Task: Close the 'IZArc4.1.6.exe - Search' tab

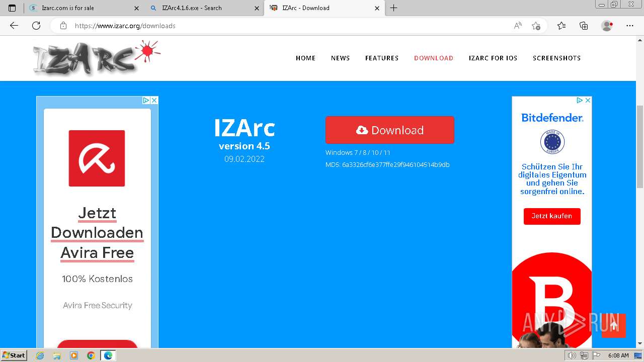Action: pyautogui.click(x=257, y=8)
